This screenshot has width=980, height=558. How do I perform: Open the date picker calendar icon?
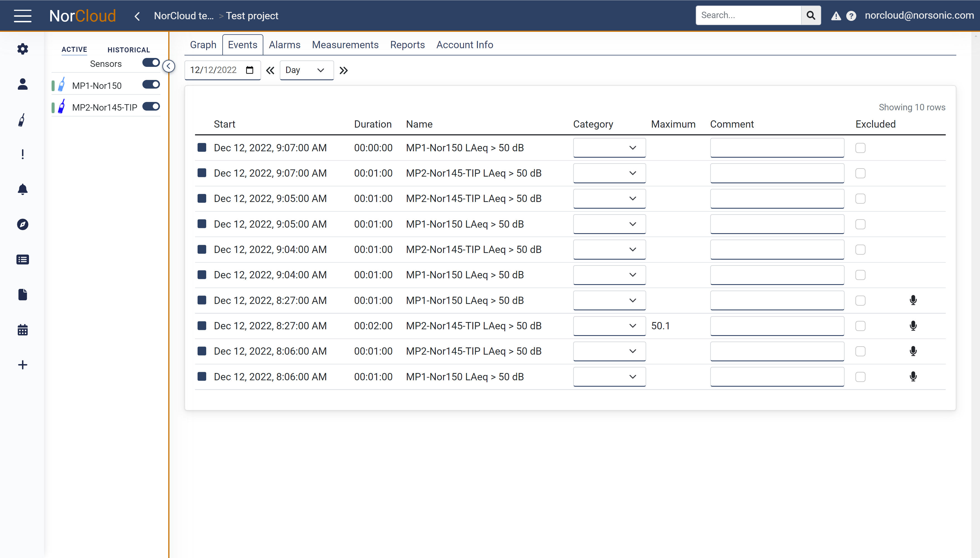(x=249, y=70)
